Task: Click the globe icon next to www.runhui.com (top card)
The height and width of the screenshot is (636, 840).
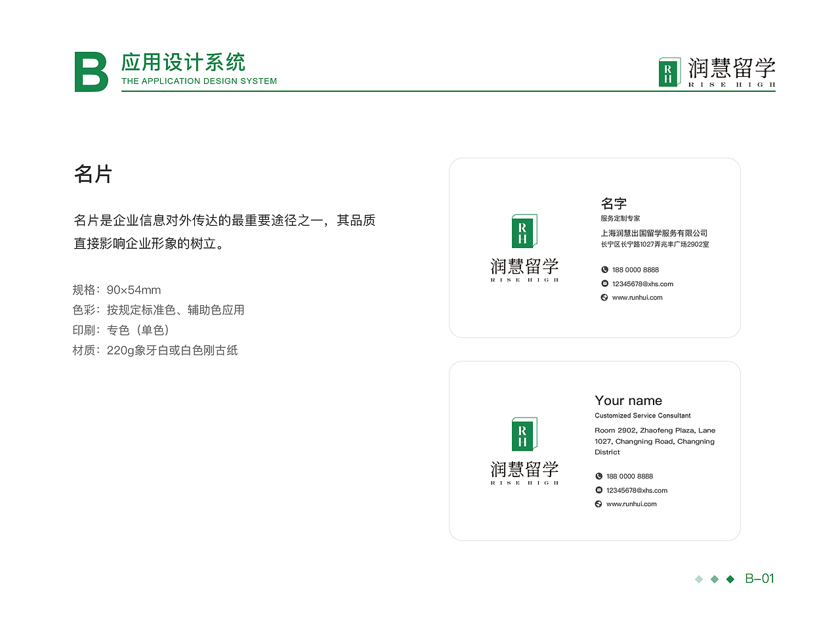Action: point(604,297)
